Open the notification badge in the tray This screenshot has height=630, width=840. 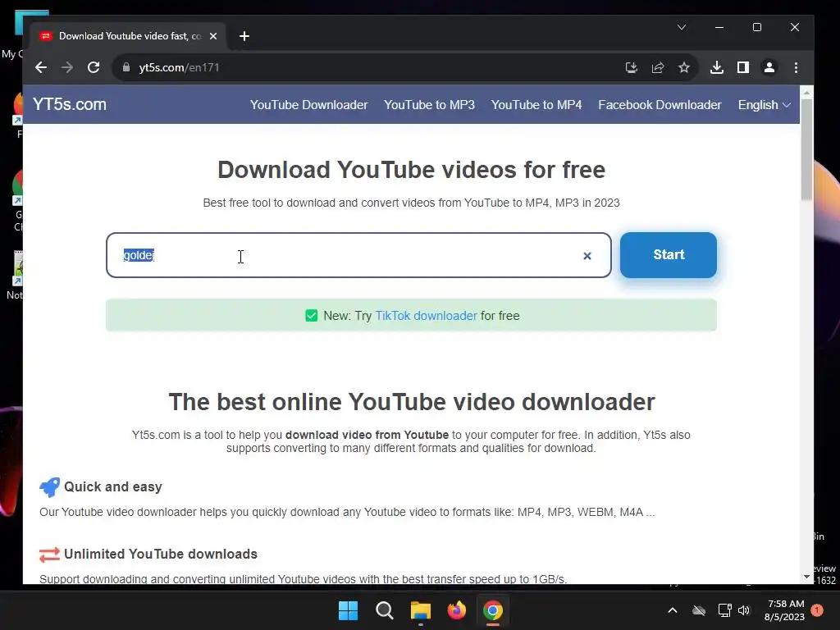[x=817, y=610]
